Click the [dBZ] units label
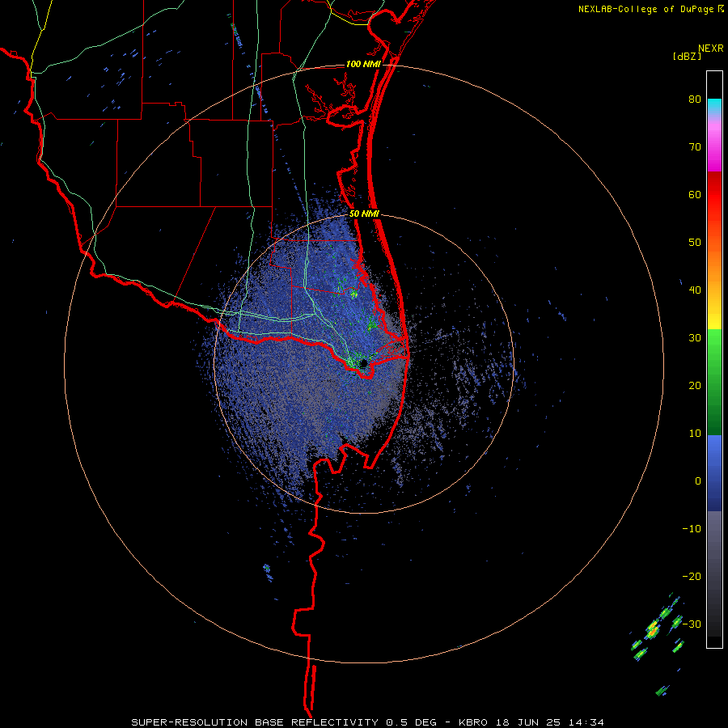728x728 pixels. point(687,56)
